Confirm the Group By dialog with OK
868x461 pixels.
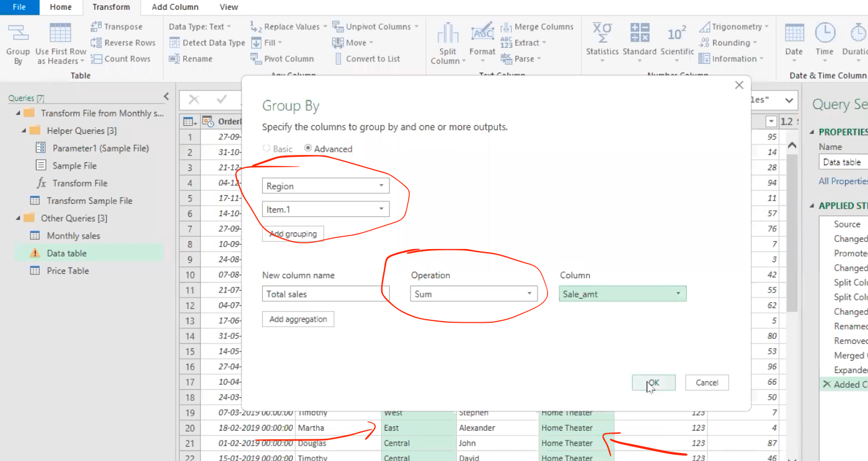(x=653, y=382)
